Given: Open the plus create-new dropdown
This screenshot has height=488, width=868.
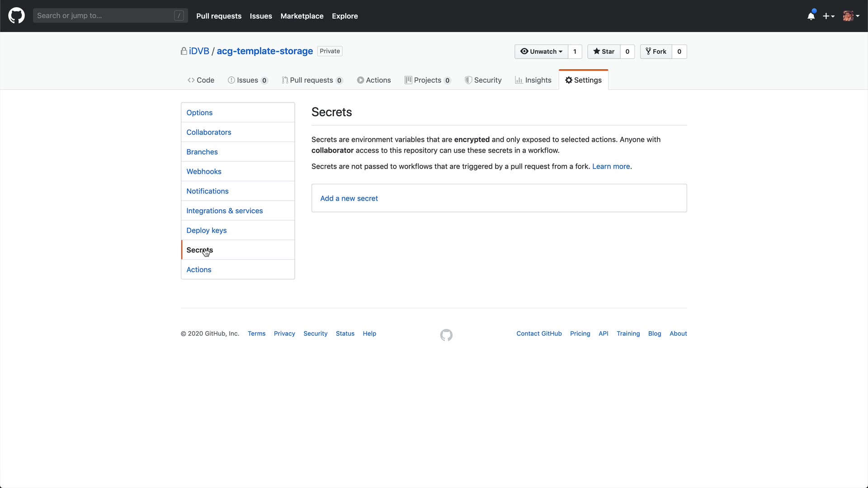Looking at the screenshot, I should [x=828, y=16].
